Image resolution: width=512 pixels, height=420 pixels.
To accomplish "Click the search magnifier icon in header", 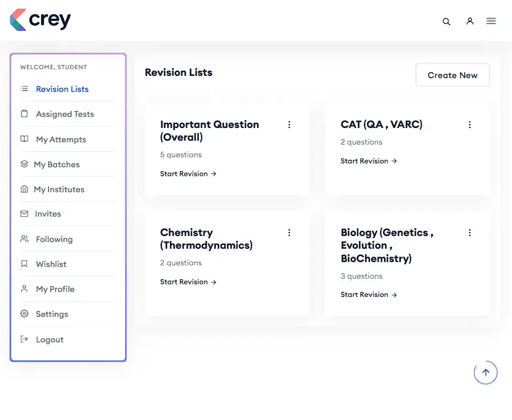I will pyautogui.click(x=446, y=22).
